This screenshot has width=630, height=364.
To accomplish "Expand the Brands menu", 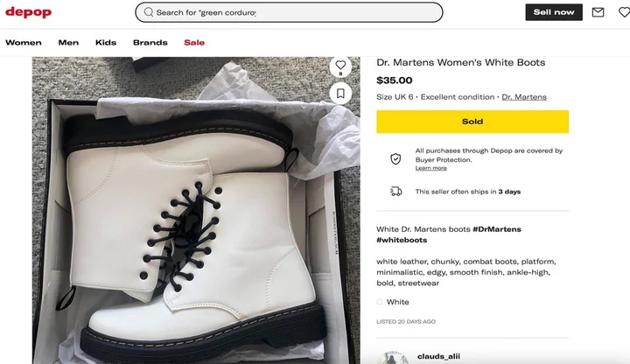I will pyautogui.click(x=150, y=42).
